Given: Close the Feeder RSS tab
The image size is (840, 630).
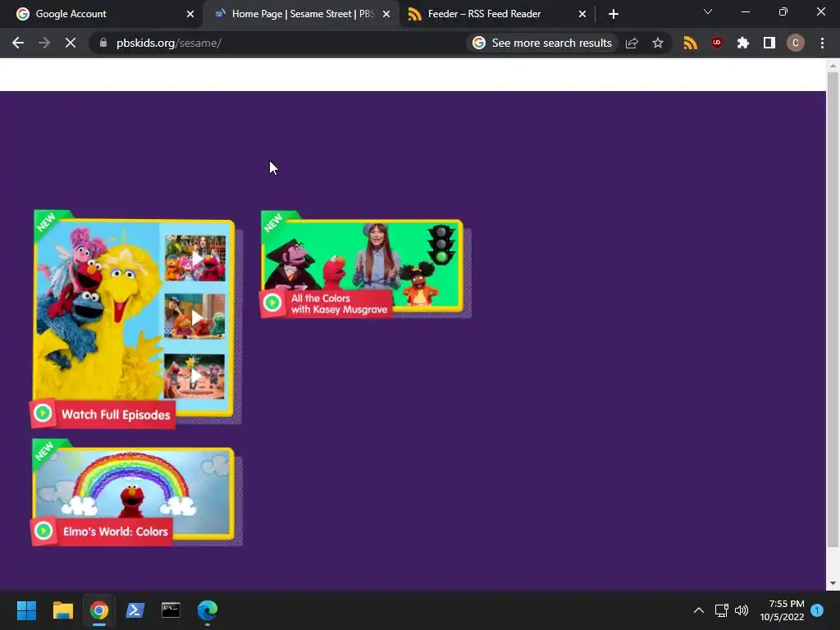Looking at the screenshot, I should (582, 14).
